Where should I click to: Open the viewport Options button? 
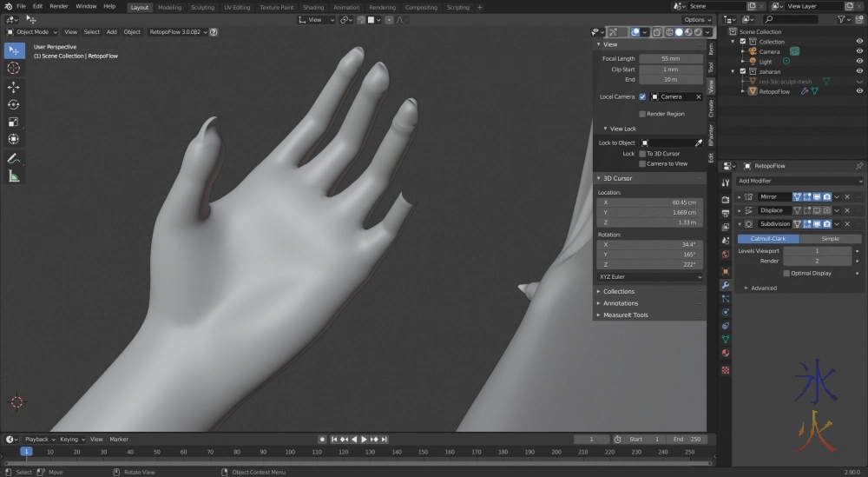point(696,19)
